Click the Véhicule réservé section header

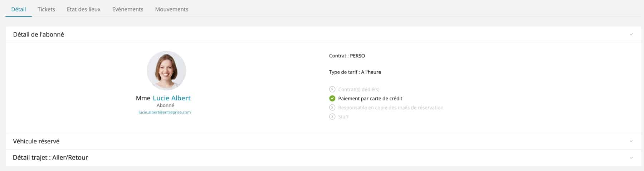(x=323, y=141)
